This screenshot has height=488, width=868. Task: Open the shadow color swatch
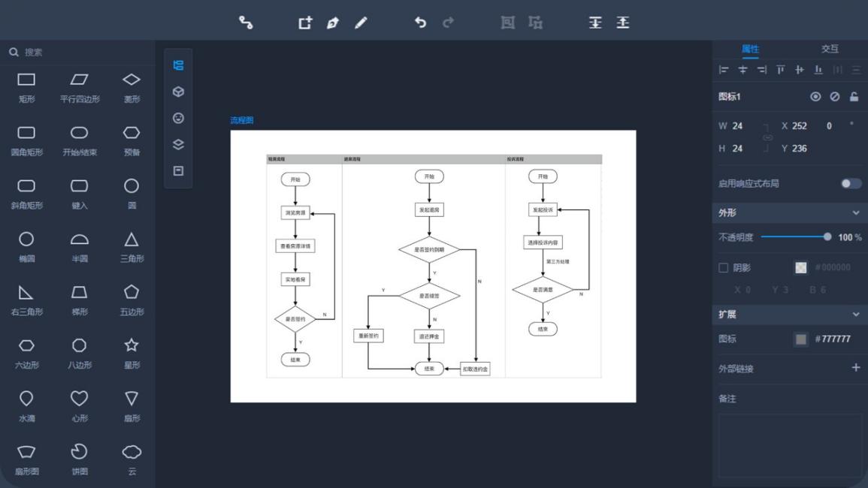point(801,268)
